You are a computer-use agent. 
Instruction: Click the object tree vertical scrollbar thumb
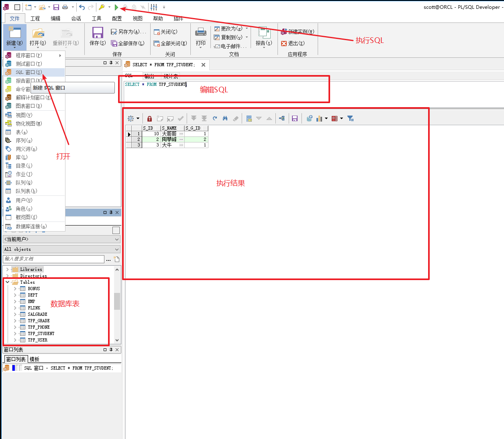tap(117, 301)
